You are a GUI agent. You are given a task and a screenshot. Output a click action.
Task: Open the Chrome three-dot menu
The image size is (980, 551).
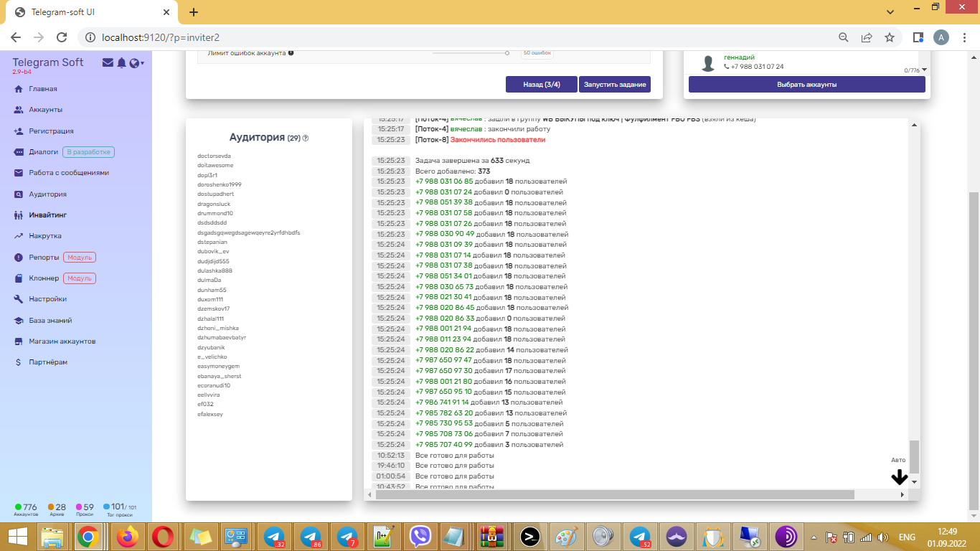pyautogui.click(x=965, y=37)
